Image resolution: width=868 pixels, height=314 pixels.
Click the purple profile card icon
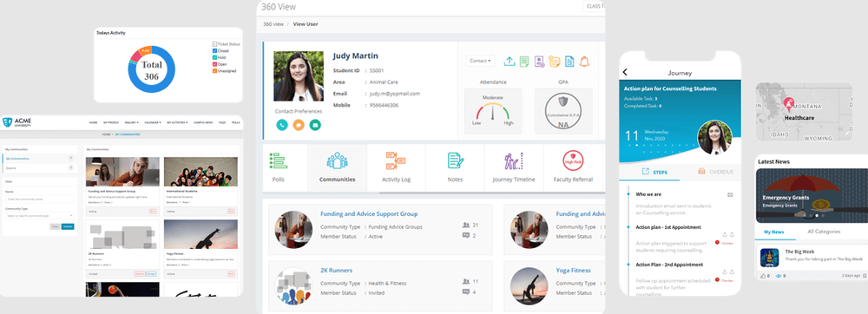pyautogui.click(x=539, y=62)
